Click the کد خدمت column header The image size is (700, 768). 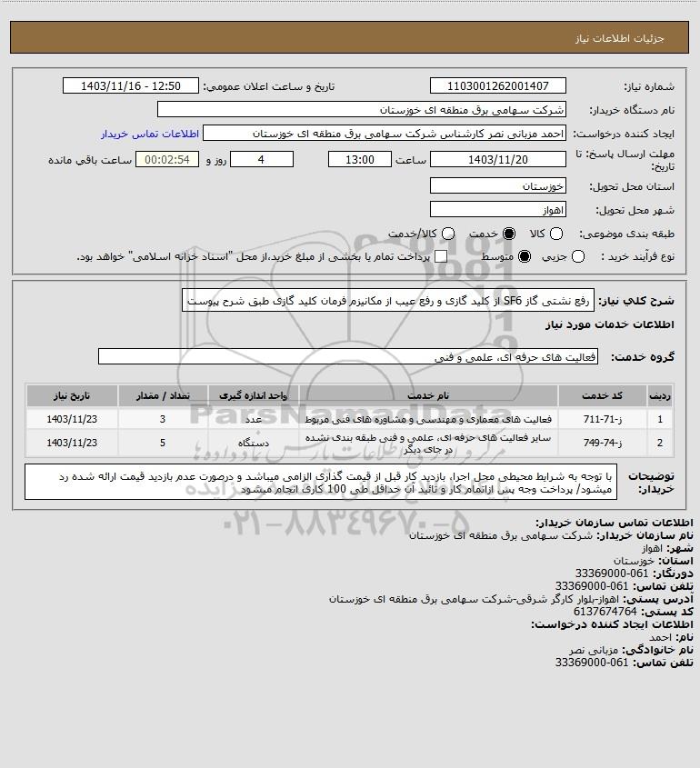coord(602,395)
